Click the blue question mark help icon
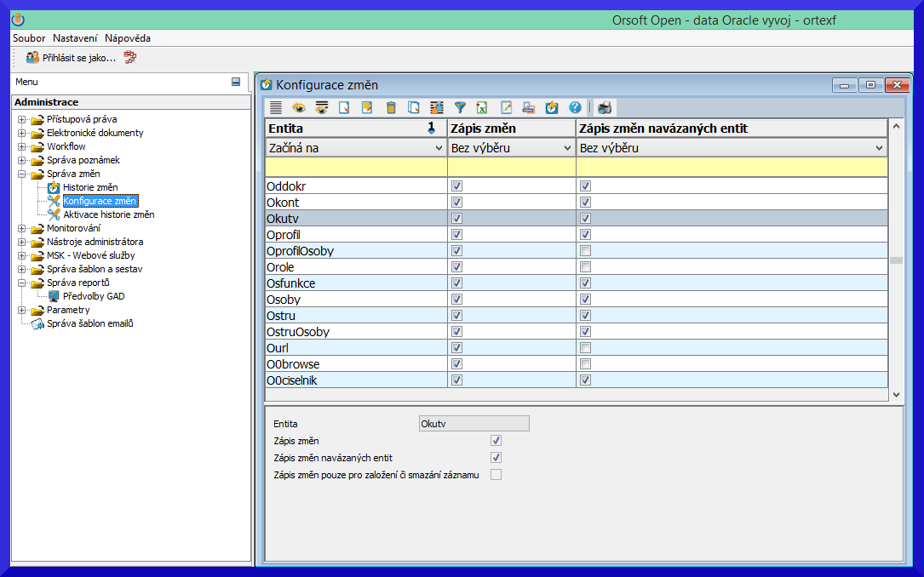 coord(575,107)
